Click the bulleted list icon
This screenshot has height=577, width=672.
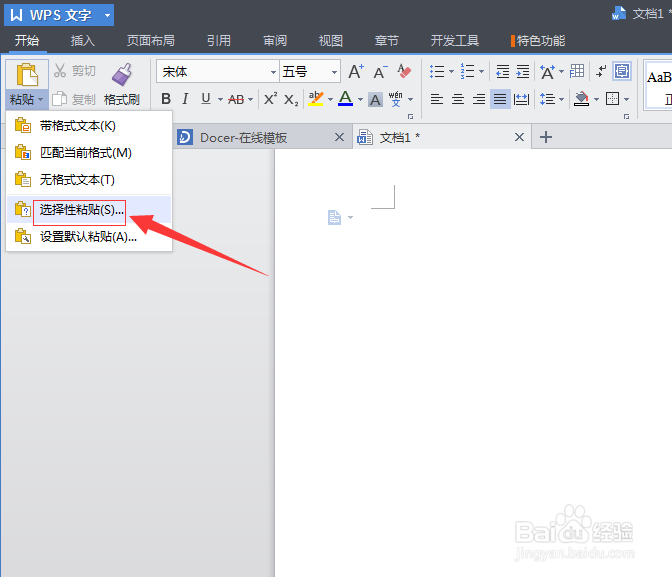(437, 72)
